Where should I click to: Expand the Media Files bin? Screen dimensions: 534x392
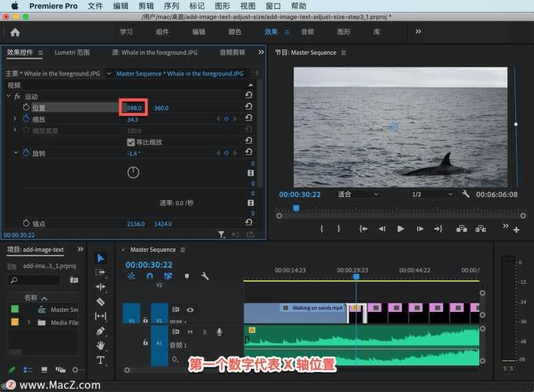(x=29, y=323)
